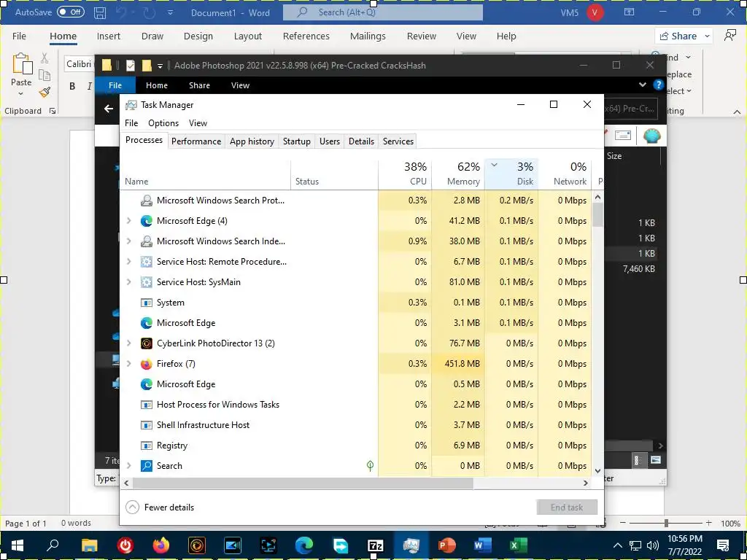Open Excel from the taskbar
Viewport: 747px width, 560px height.
click(x=519, y=545)
